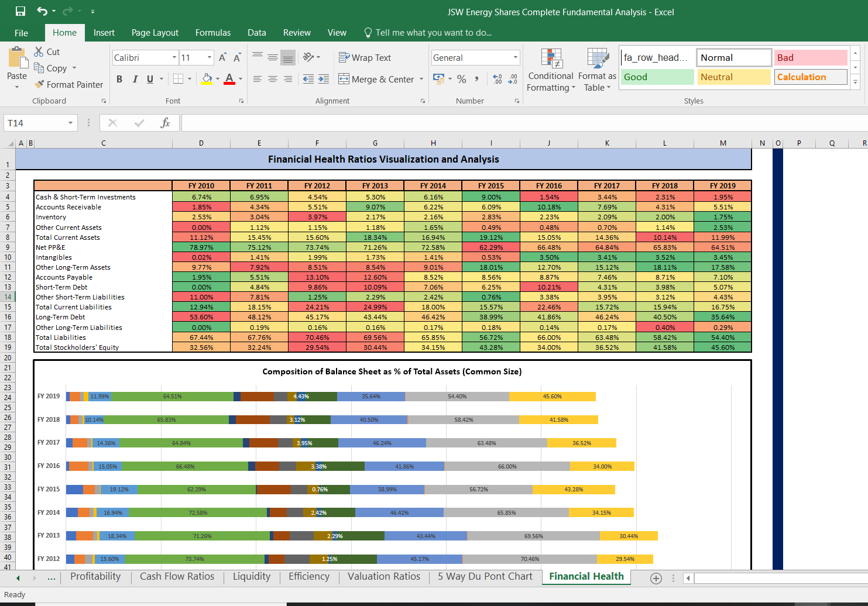The height and width of the screenshot is (606, 868).
Task: Apply yellow fill color bucket
Action: [x=207, y=79]
